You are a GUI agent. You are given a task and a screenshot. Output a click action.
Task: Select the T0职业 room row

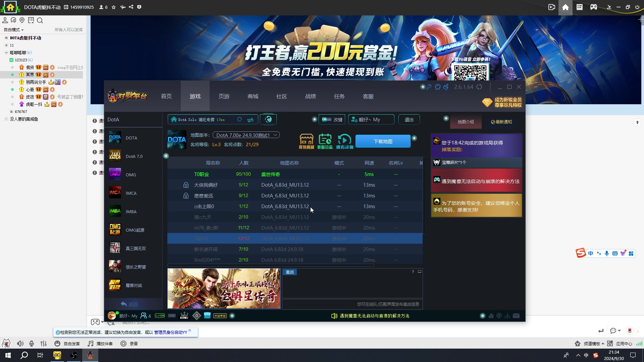coord(295,174)
